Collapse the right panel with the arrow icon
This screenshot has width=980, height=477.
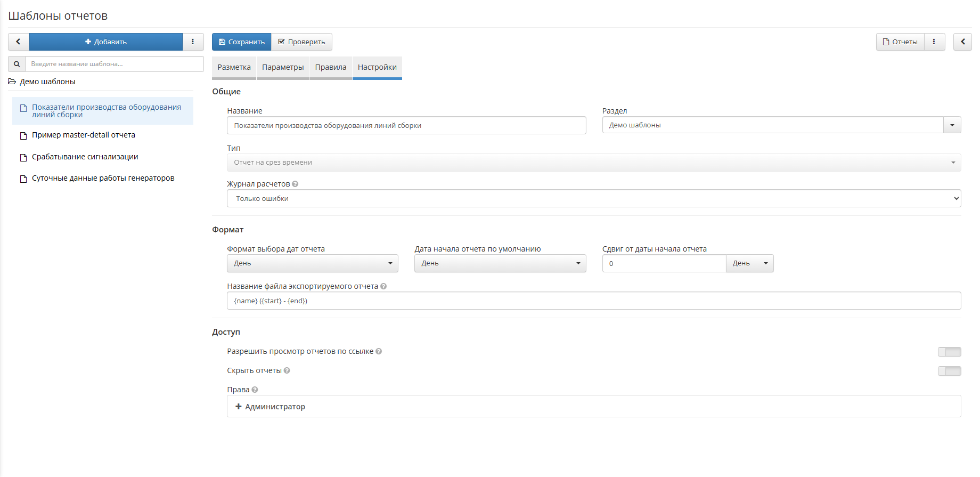click(962, 42)
